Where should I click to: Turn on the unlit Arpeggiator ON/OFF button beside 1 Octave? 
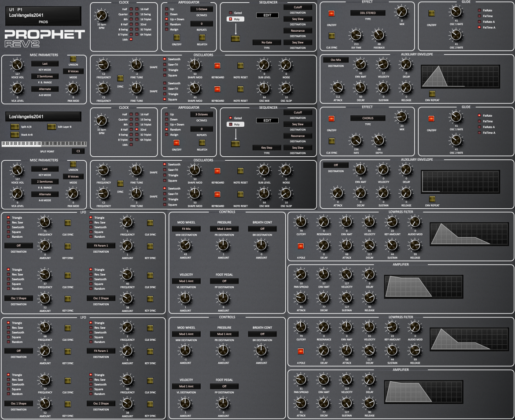tap(177, 37)
